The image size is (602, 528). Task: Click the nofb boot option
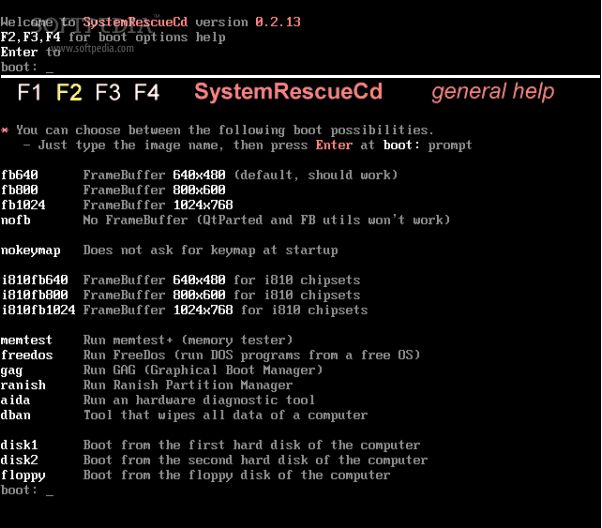16,220
